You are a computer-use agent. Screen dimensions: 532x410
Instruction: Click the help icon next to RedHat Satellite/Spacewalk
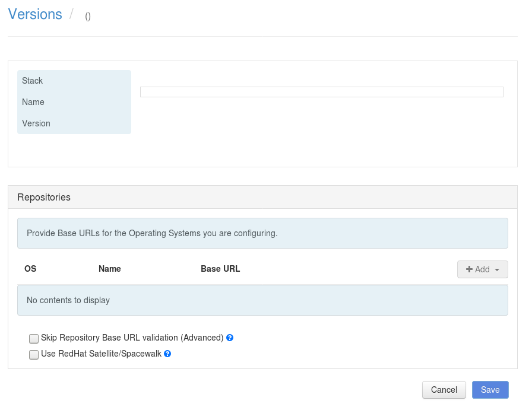tap(167, 354)
